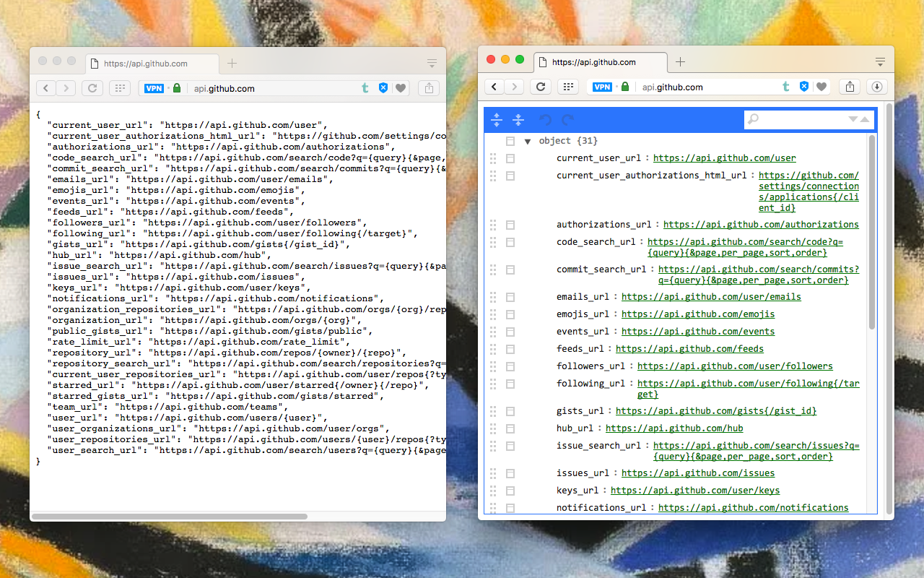Select the checkbox next to emojis_url row
The image size is (924, 578).
point(510,314)
